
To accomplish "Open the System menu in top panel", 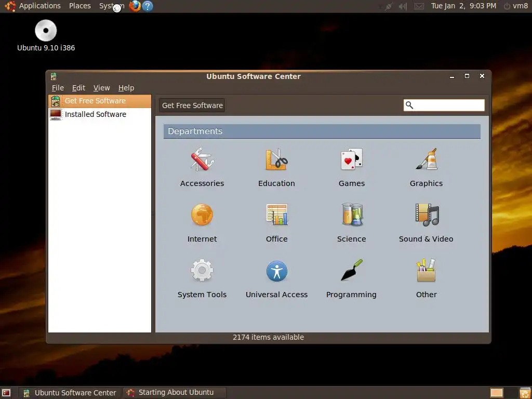I will (x=112, y=6).
